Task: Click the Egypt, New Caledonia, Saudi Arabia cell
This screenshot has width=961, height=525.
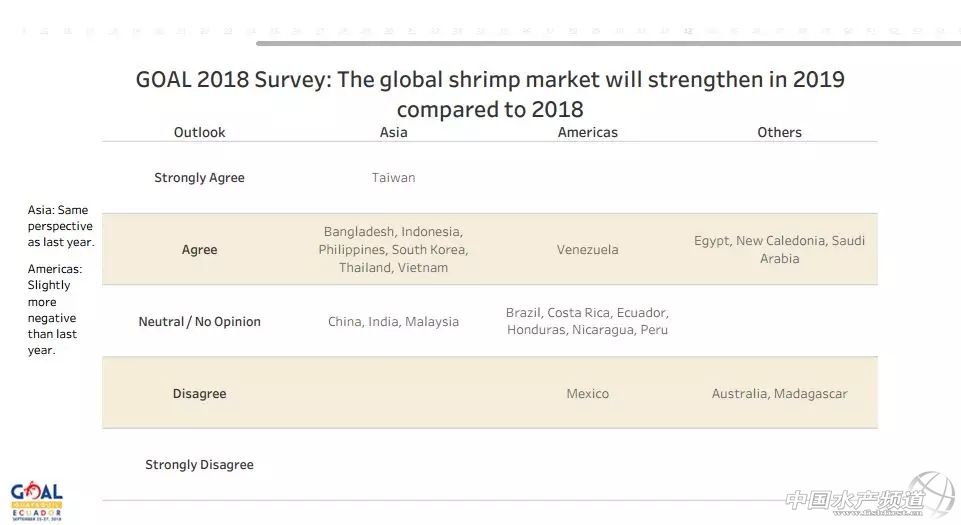Action: (x=779, y=250)
